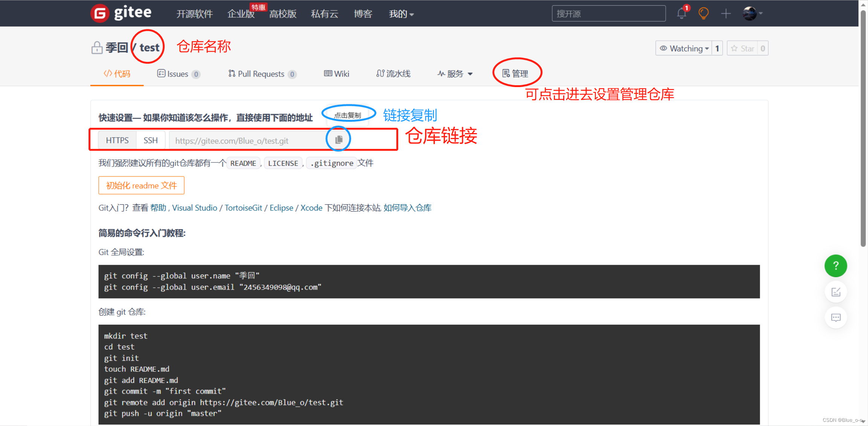Open the TortoiseGit help link
This screenshot has height=426, width=868.
tap(243, 208)
